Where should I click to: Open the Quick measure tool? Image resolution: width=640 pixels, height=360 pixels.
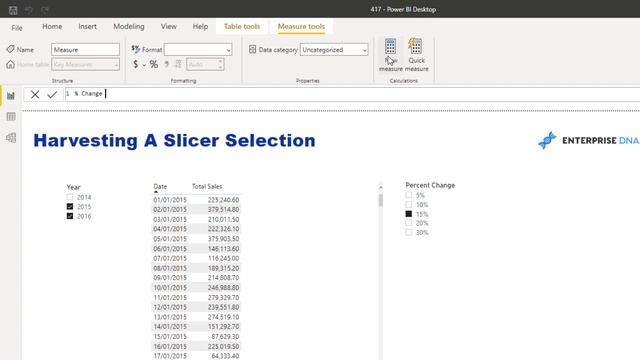click(416, 55)
